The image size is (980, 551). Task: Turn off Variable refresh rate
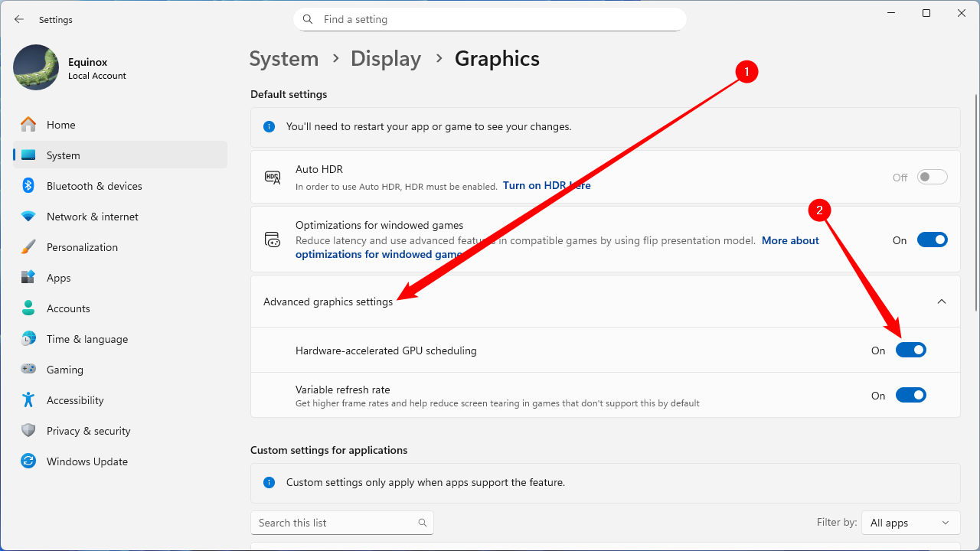[910, 395]
